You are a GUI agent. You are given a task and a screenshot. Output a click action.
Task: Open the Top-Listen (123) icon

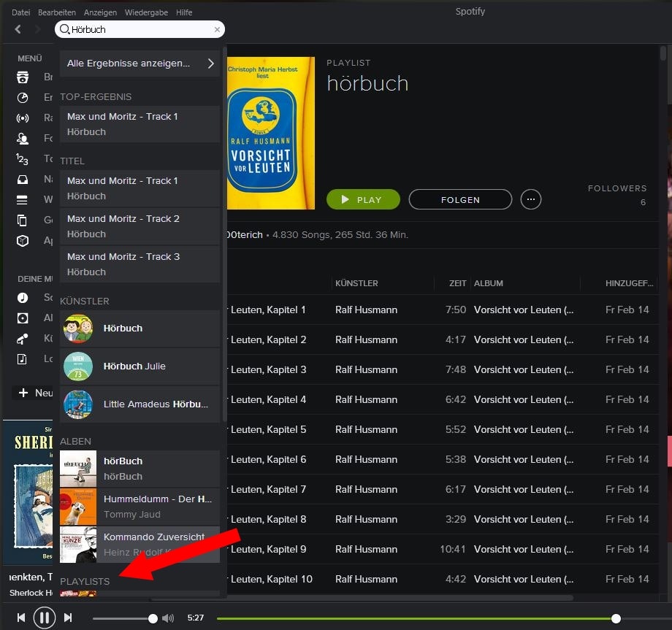click(22, 158)
